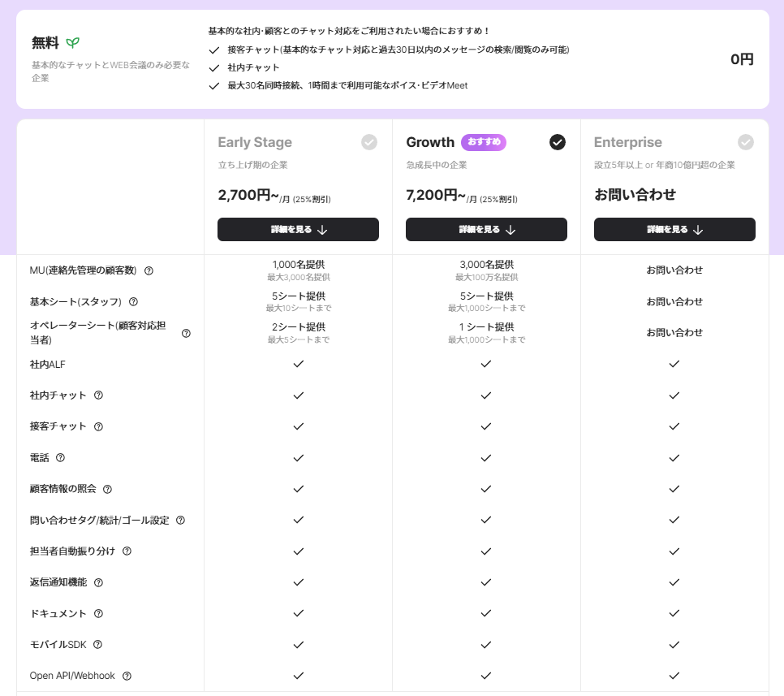The width and height of the screenshot is (784, 696).
Task: Toggle the Growth plan check circle
Action: click(557, 142)
